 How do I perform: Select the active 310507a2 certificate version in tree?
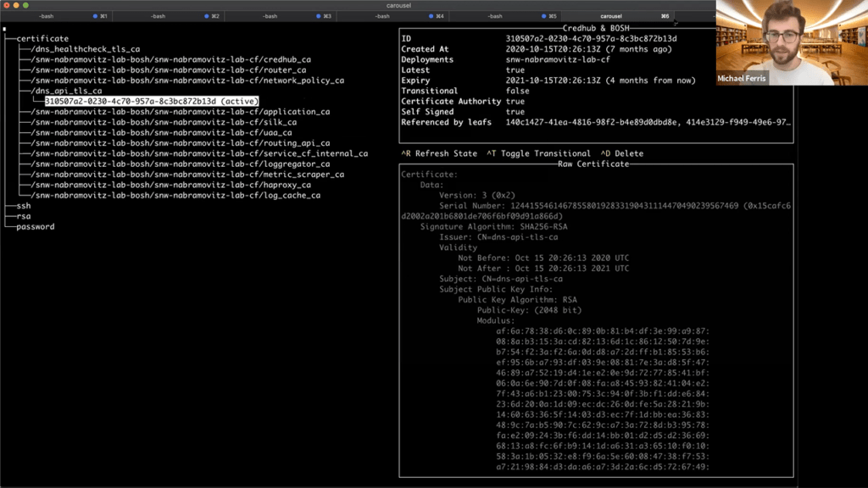[152, 102]
